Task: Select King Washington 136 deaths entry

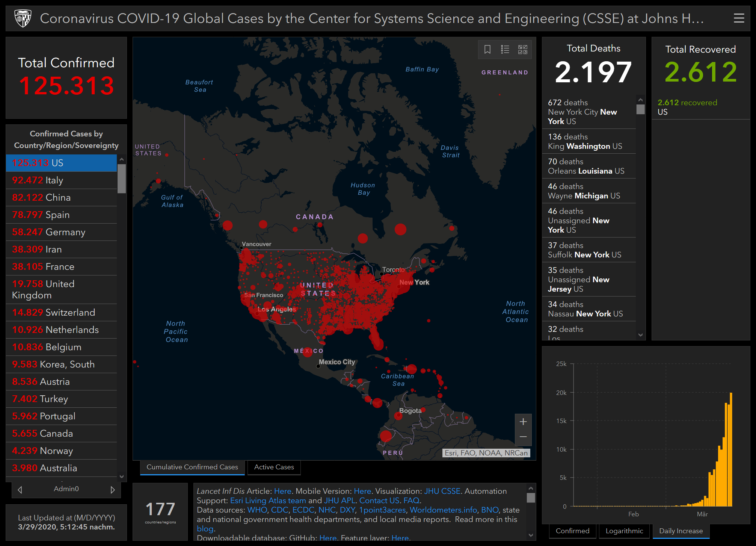Action: point(589,141)
